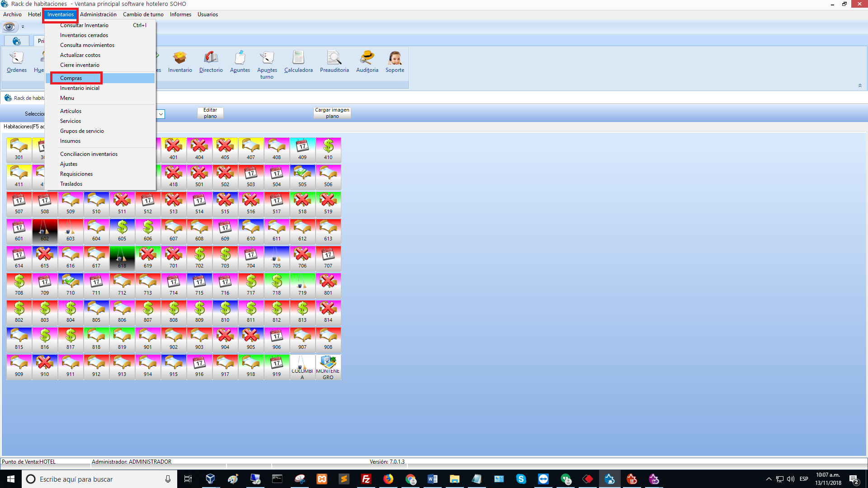Toggle the eye view icon
The height and width of the screenshot is (488, 868).
tap(9, 27)
